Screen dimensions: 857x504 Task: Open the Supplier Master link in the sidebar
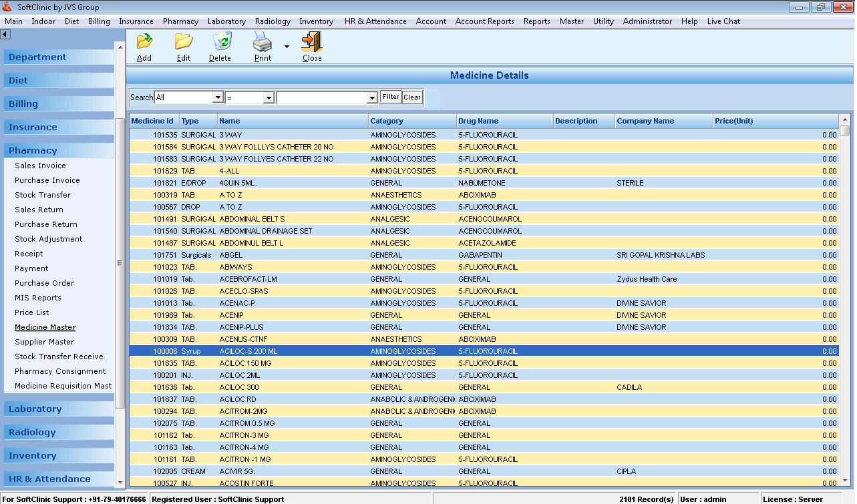(x=44, y=342)
